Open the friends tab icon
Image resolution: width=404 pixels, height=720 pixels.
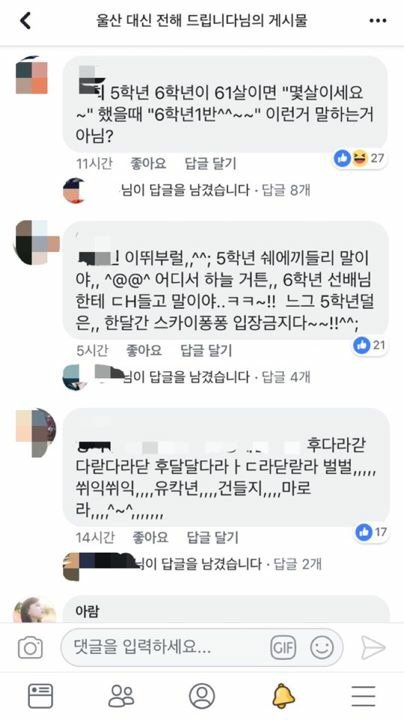121,696
